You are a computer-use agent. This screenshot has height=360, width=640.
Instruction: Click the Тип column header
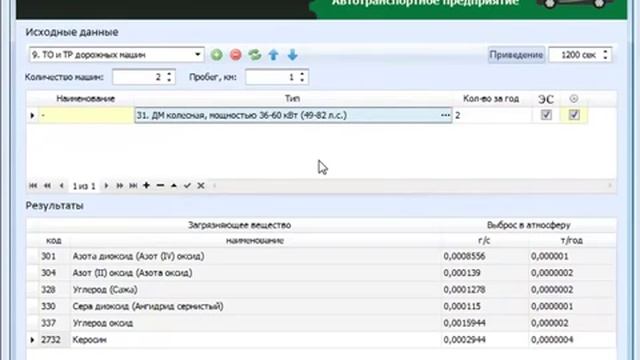click(293, 99)
